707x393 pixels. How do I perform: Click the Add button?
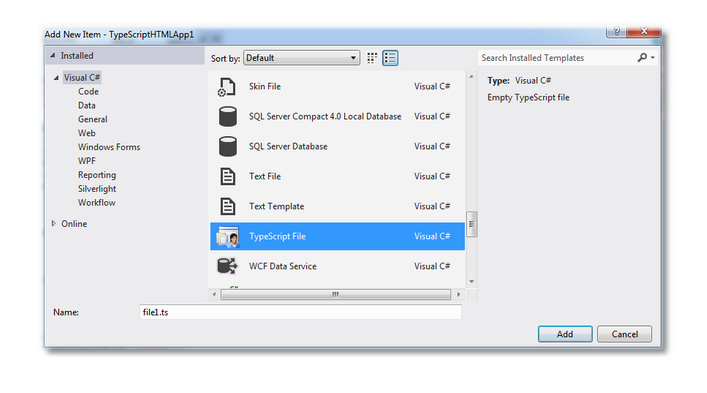pos(565,334)
